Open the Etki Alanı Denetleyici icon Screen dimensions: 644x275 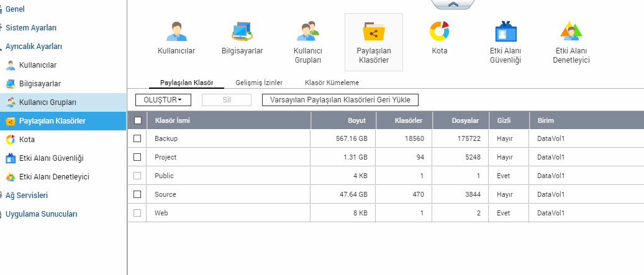[x=571, y=32]
